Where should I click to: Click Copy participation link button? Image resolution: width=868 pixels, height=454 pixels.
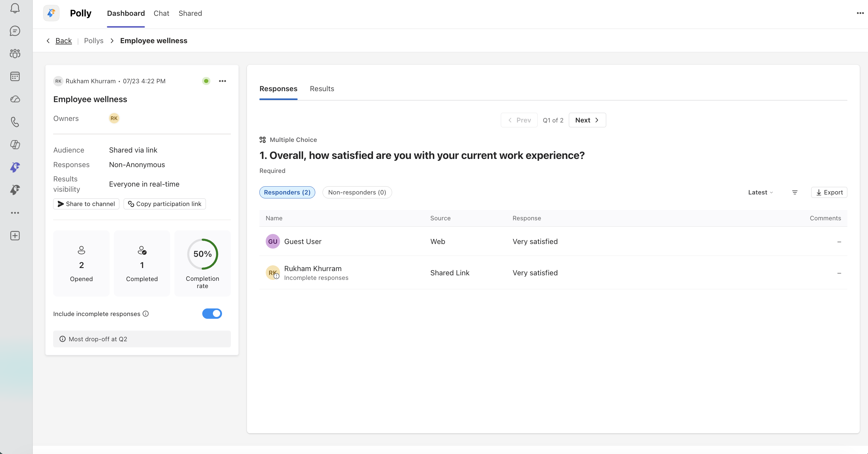point(164,204)
